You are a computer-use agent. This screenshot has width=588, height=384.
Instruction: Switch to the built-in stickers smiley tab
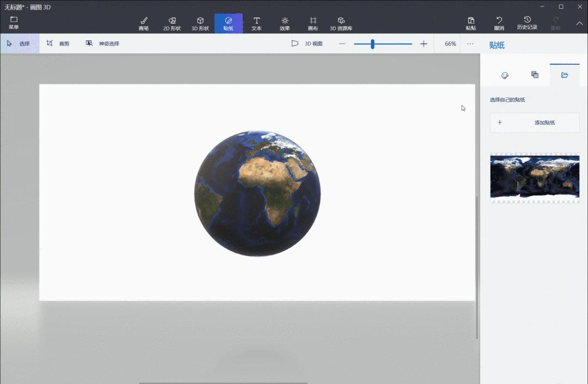(x=505, y=75)
